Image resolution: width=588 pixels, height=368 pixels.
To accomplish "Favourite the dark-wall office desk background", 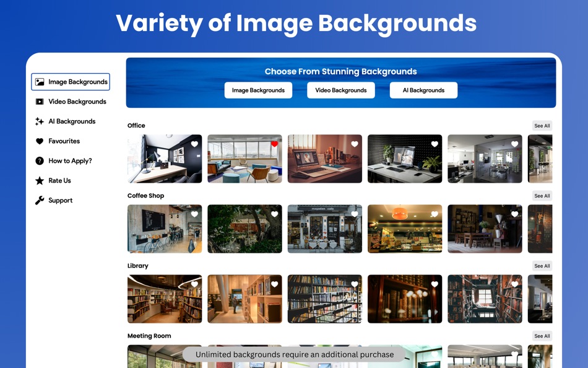I will tap(194, 144).
